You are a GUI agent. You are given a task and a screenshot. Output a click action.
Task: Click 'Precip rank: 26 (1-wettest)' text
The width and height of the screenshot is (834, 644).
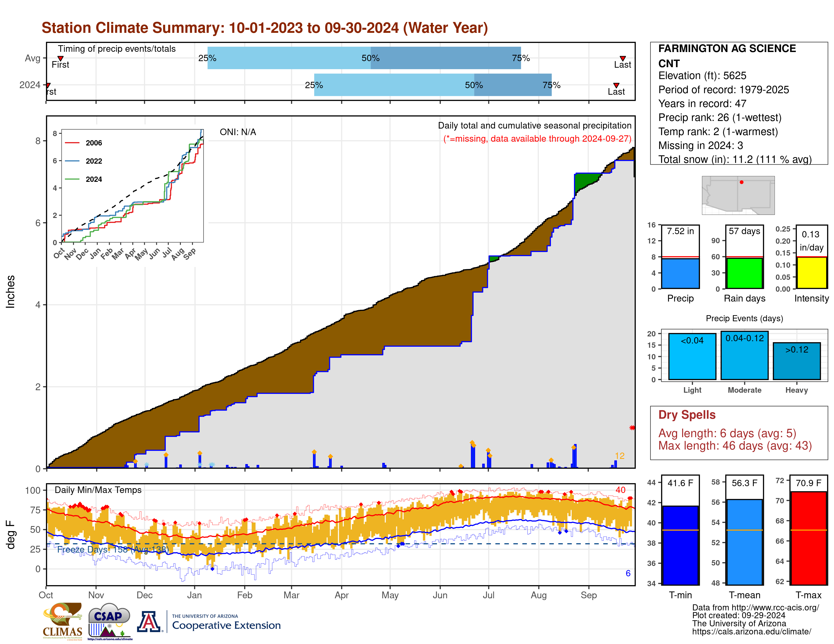pyautogui.click(x=720, y=117)
